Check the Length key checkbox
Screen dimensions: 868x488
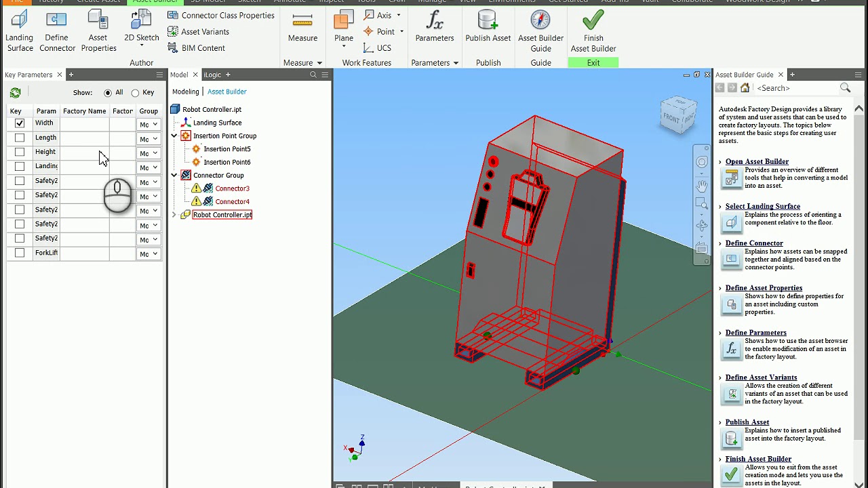click(x=20, y=138)
